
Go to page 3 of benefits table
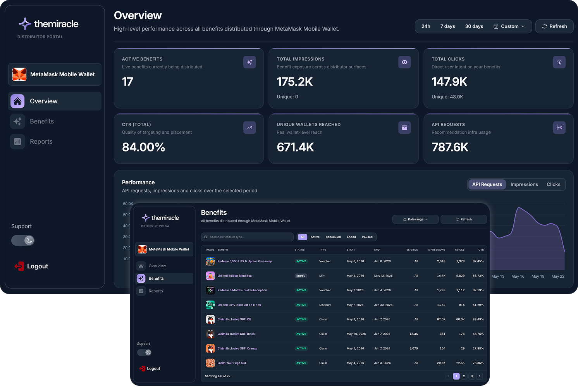coord(472,376)
